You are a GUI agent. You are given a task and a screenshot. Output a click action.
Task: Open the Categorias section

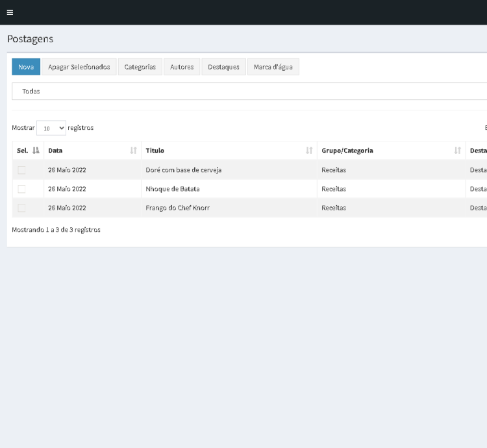point(140,68)
